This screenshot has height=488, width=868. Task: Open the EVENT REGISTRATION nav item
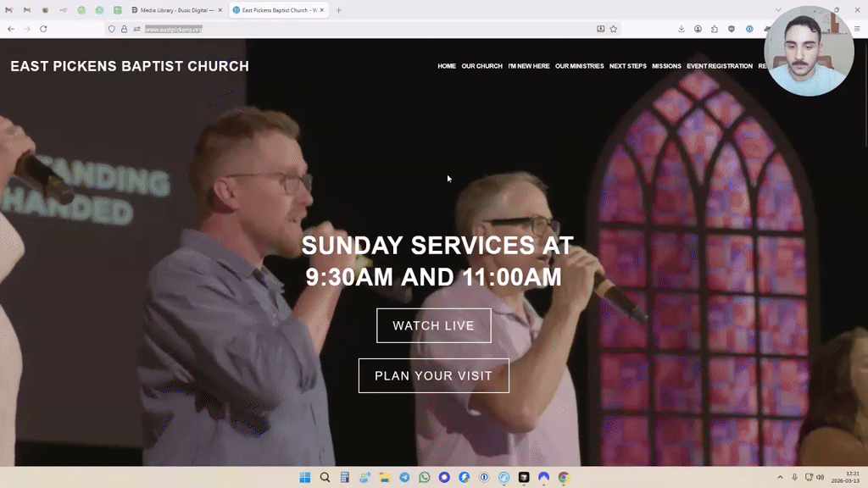click(720, 66)
